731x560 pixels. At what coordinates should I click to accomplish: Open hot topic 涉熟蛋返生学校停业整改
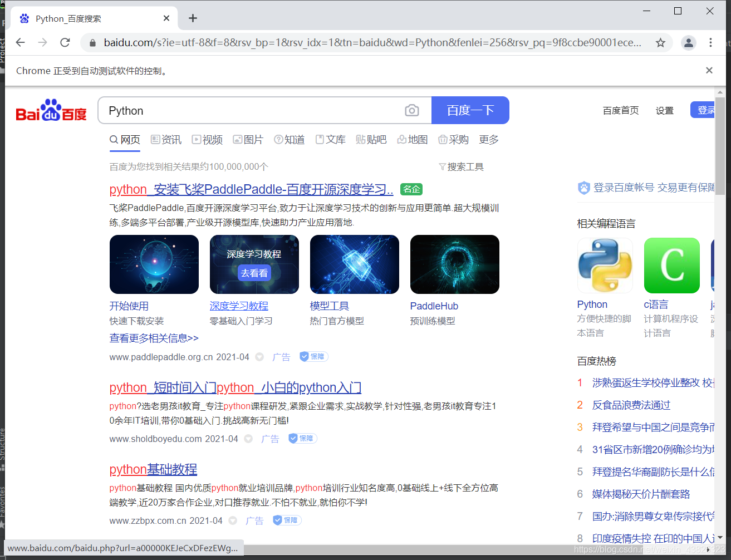653,383
